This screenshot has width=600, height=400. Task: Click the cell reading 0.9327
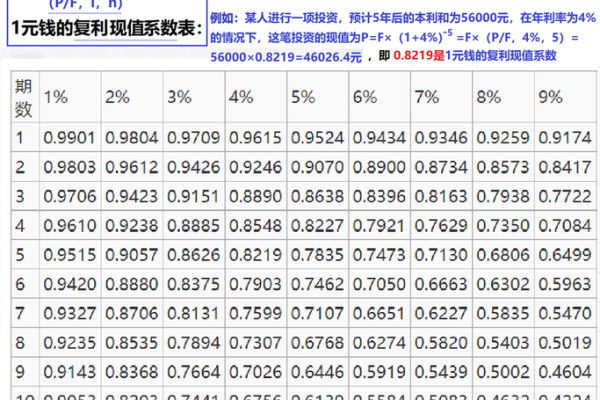click(69, 313)
